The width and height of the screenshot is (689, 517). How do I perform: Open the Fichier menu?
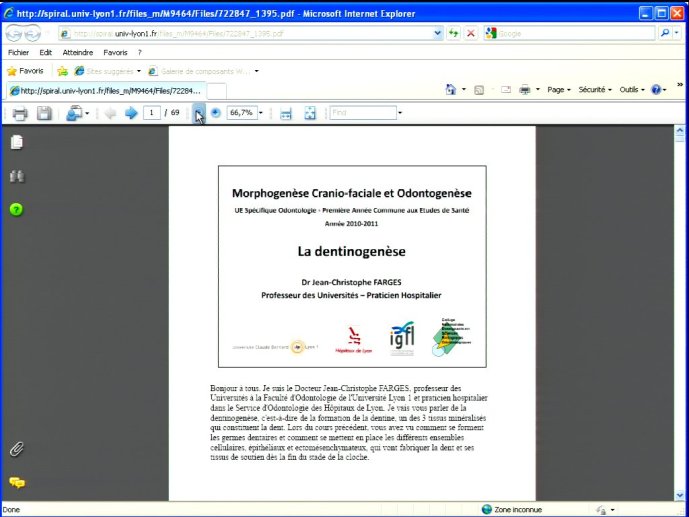coord(18,53)
